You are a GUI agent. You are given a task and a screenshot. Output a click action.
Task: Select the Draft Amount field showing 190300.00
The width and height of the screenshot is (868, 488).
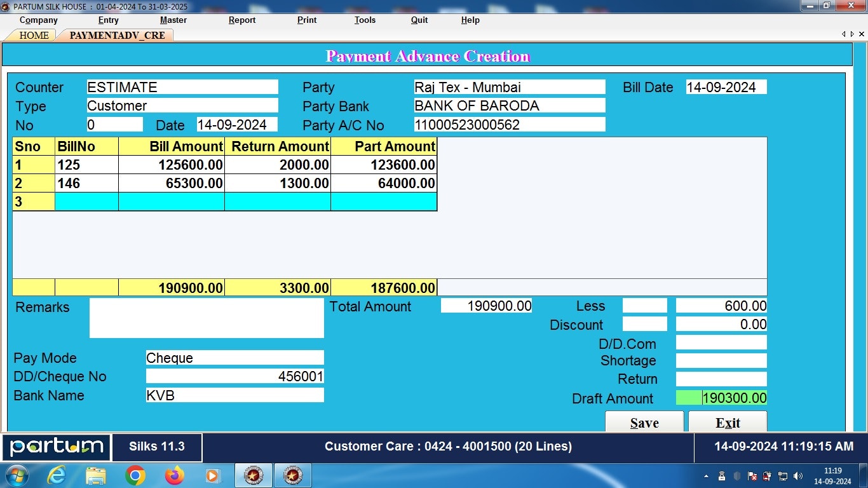722,398
